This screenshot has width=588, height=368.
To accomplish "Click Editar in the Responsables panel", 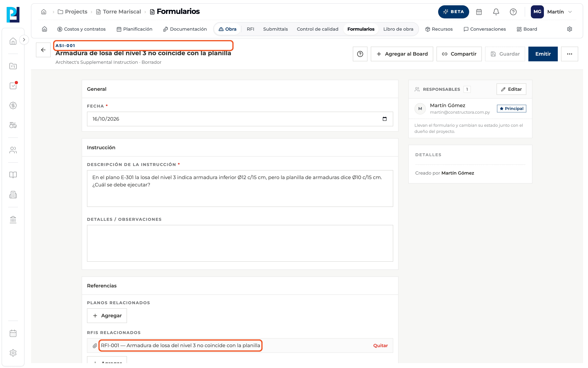I will pos(511,89).
